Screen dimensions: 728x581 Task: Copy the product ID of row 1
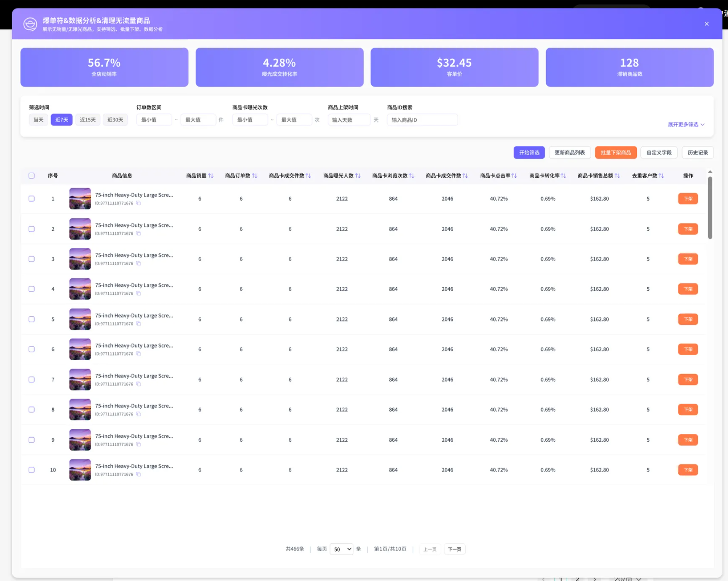point(139,203)
